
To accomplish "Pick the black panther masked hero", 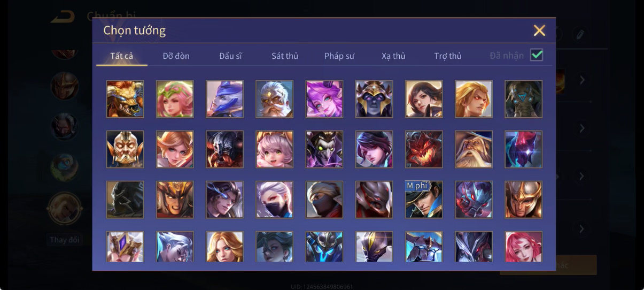I will click(125, 200).
